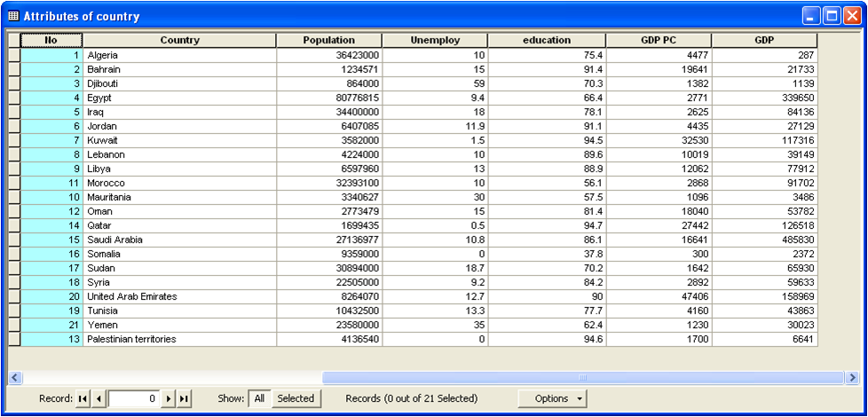
Task: Click unemployment value 59
Action: click(x=435, y=84)
